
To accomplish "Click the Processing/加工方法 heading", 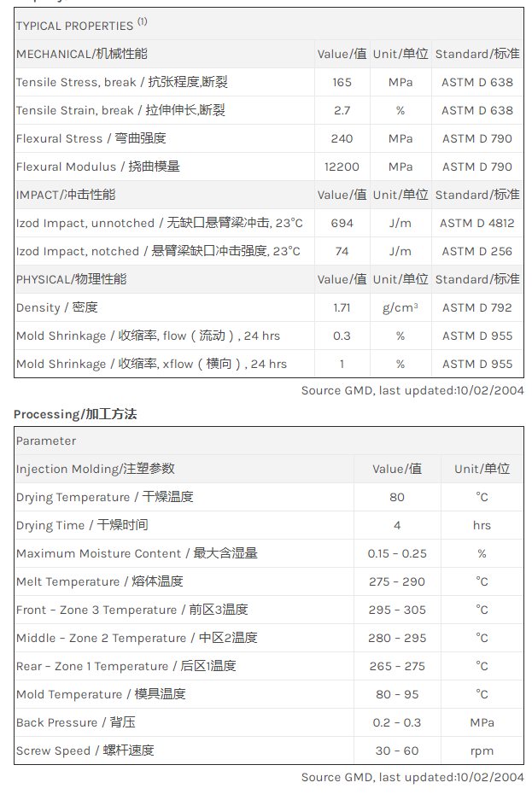I will coord(75,415).
